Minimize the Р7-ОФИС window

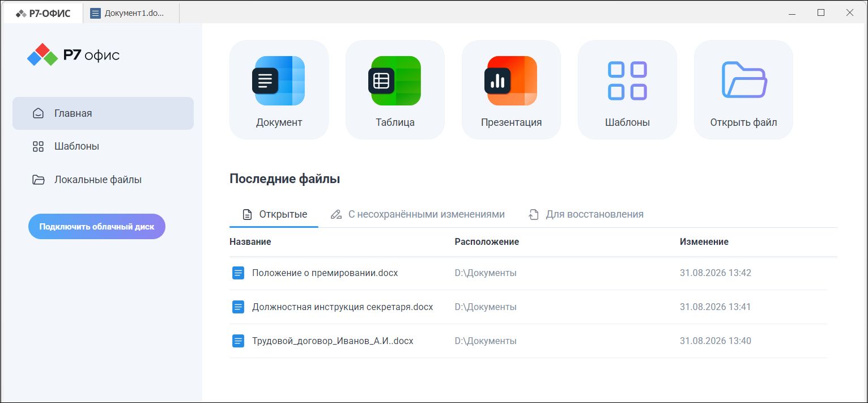(x=792, y=12)
